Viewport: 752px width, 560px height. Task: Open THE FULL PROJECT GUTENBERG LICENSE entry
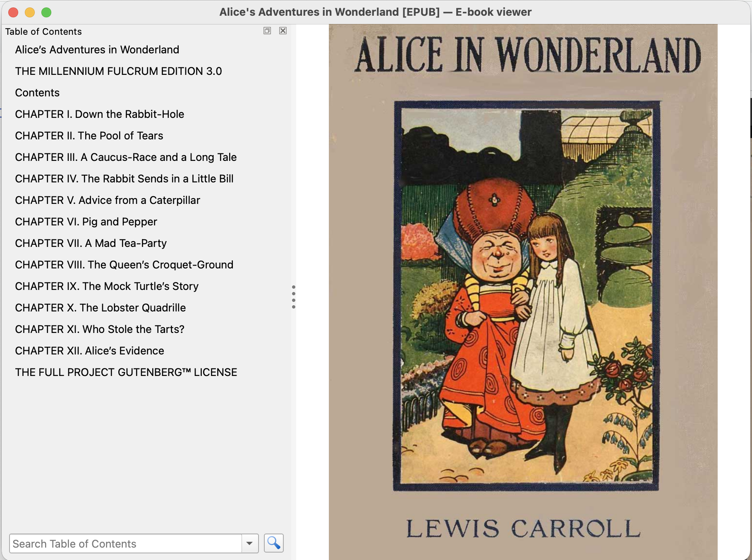(126, 372)
